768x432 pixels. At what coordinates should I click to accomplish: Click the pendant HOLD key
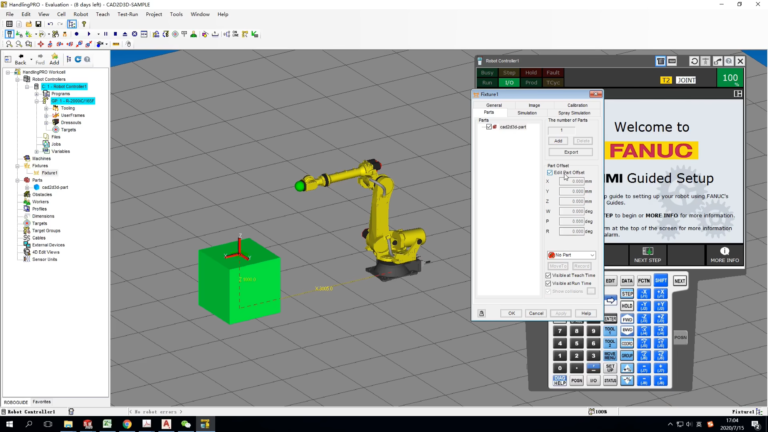(627, 306)
